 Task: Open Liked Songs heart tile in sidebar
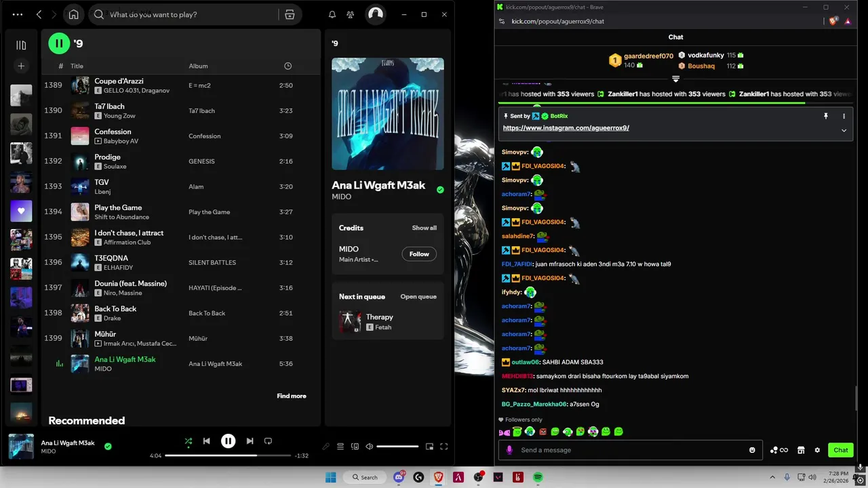pyautogui.click(x=21, y=211)
